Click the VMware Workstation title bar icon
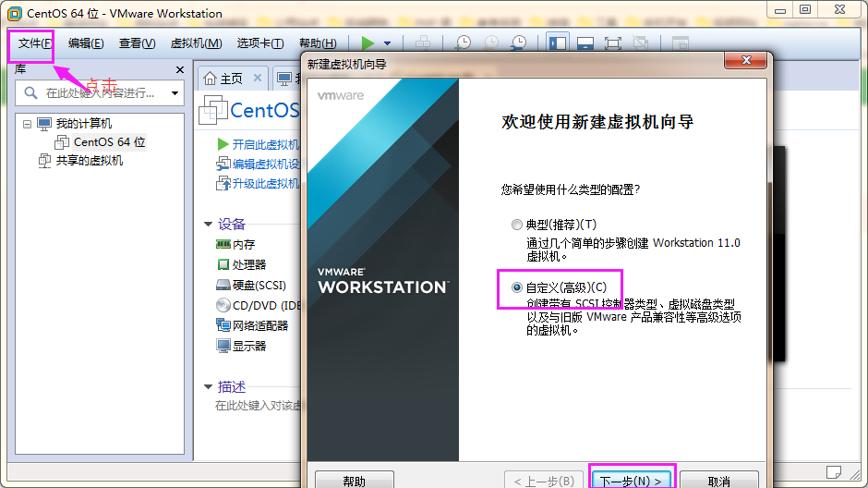Viewport: 868px width, 488px height. click(x=15, y=13)
